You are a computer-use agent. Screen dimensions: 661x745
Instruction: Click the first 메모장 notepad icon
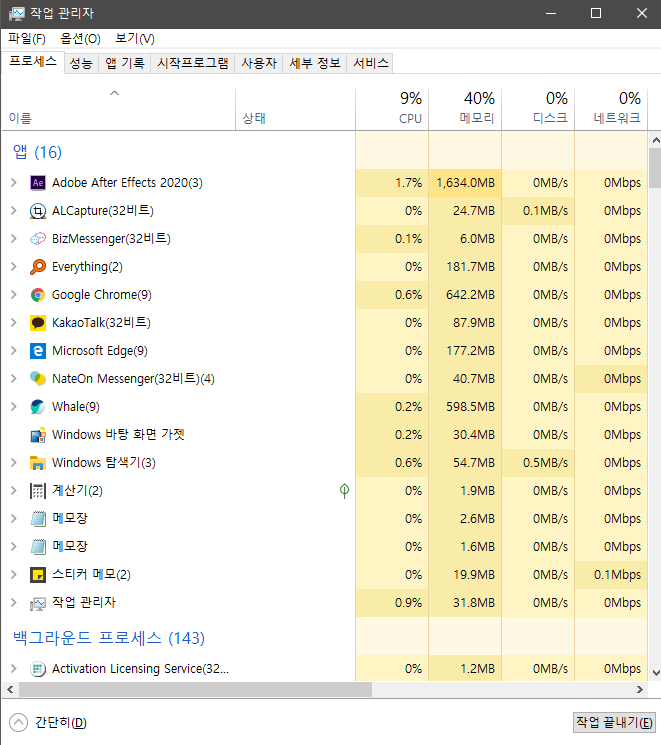pos(38,519)
